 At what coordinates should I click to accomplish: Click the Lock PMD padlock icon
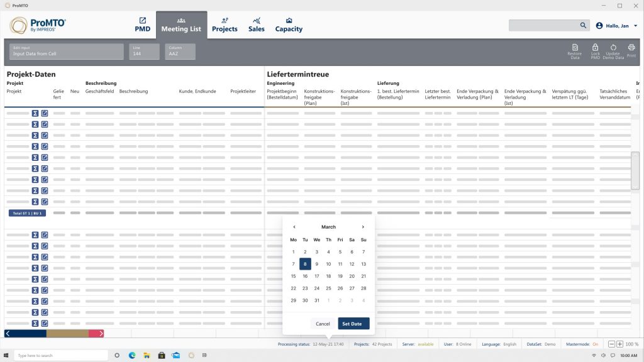click(x=595, y=48)
